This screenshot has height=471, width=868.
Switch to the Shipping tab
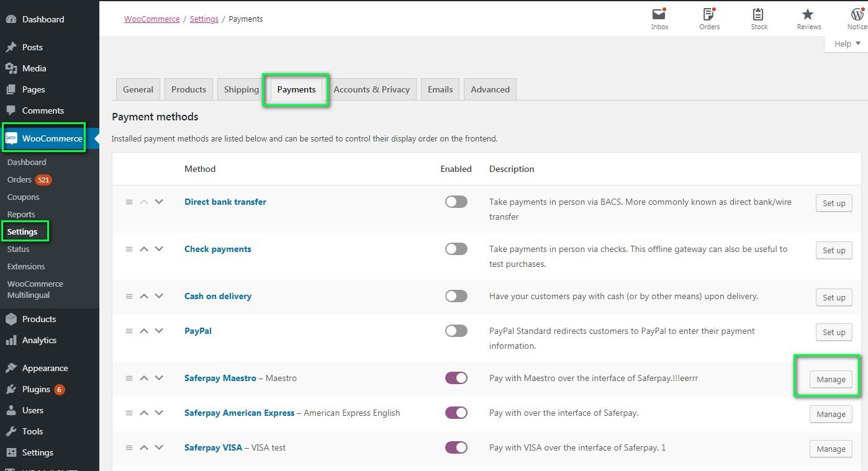[241, 89]
